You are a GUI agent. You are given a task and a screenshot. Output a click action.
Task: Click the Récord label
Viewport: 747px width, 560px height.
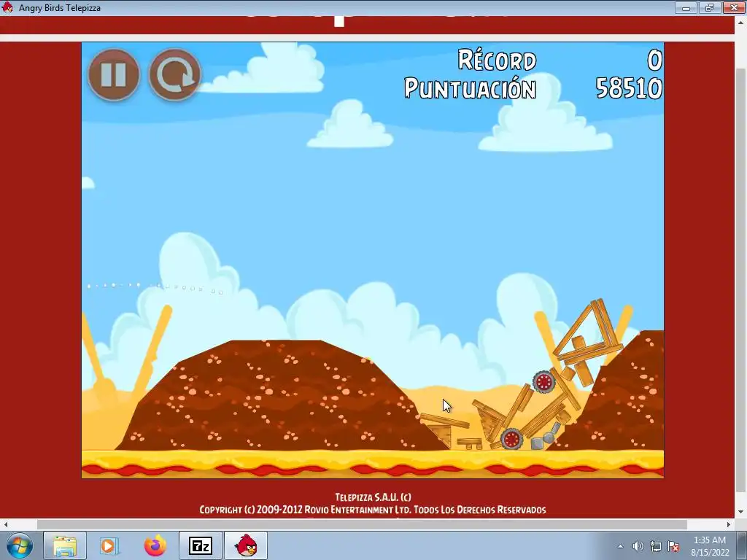coord(497,60)
